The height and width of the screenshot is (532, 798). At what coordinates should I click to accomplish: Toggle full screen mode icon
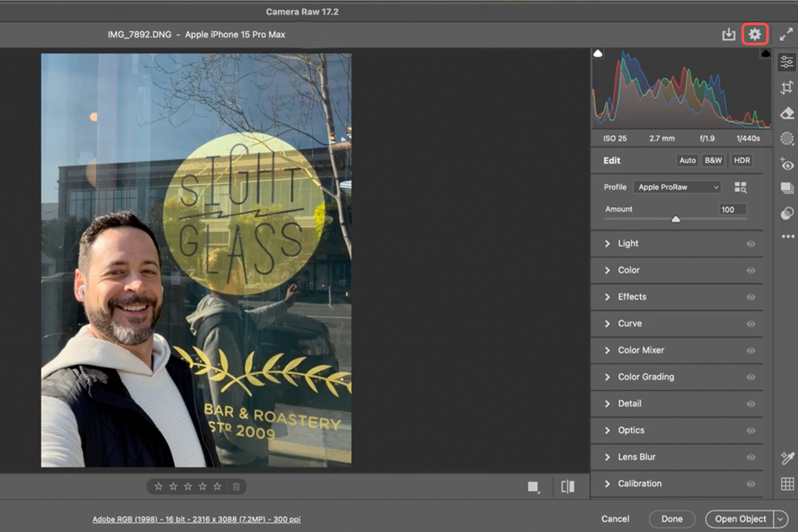click(x=786, y=35)
